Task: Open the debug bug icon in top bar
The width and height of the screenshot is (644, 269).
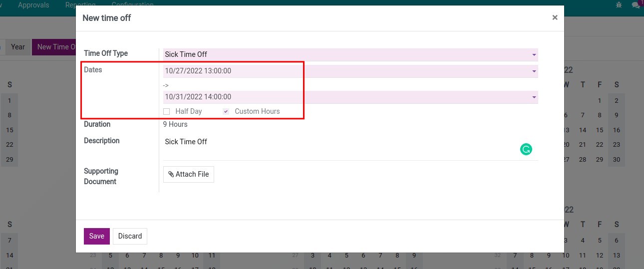Action: point(620,5)
